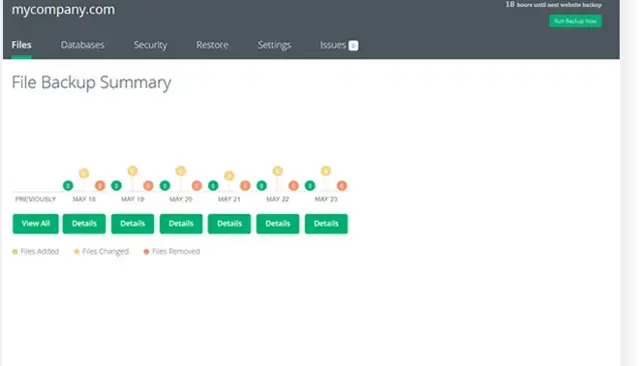
Task: Open Details for May 19
Action: 133,224
